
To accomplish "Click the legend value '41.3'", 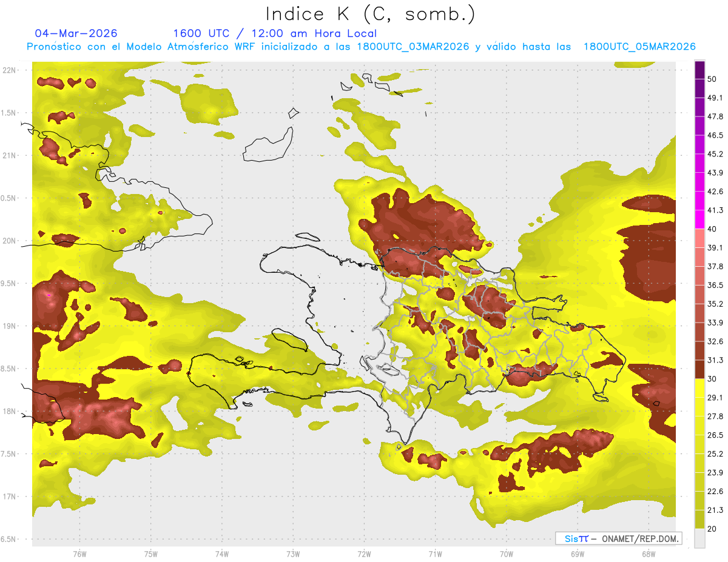I will [715, 210].
